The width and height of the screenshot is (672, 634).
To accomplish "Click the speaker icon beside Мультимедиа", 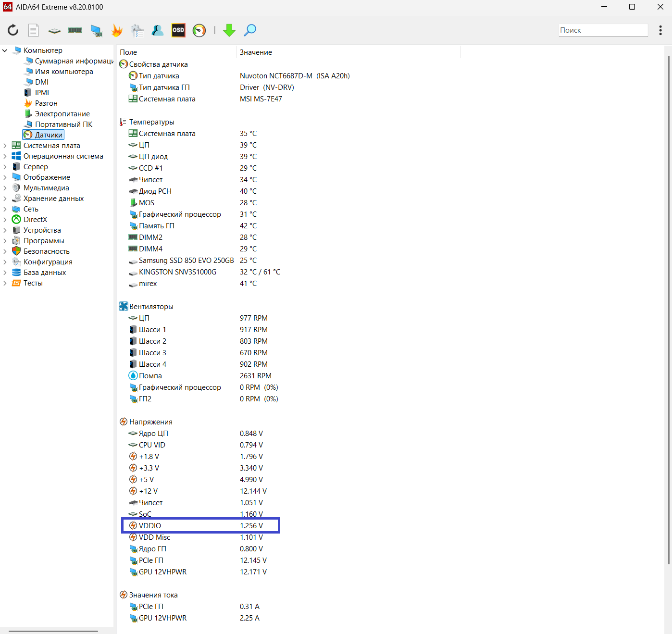I will pos(16,188).
